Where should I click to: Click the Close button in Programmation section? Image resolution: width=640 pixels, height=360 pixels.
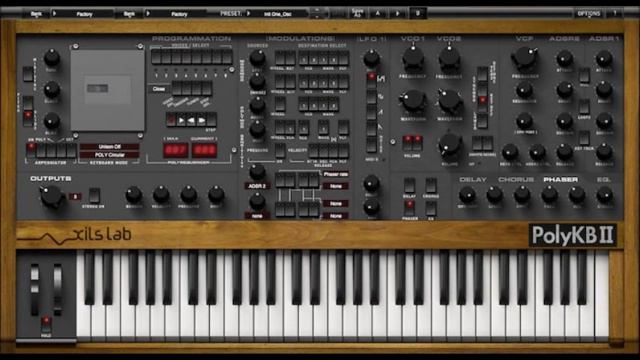click(x=159, y=89)
